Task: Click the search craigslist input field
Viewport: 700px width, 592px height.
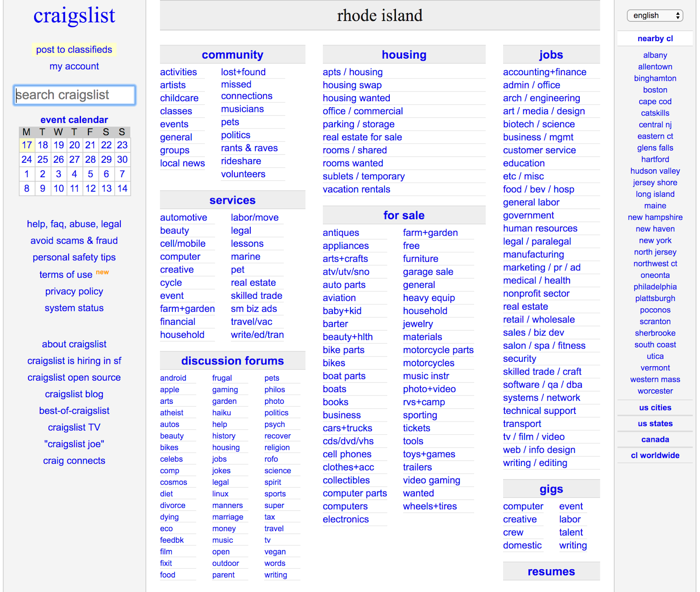Action: coord(74,95)
